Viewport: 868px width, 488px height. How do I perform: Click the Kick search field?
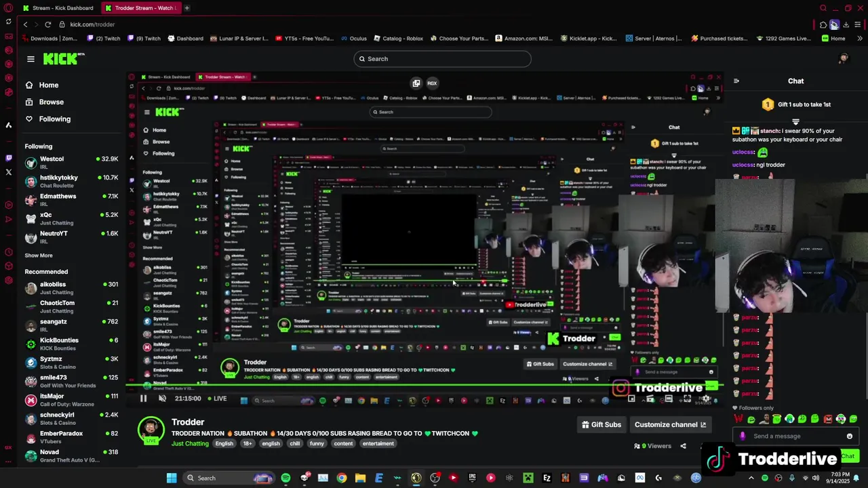pyautogui.click(x=442, y=59)
